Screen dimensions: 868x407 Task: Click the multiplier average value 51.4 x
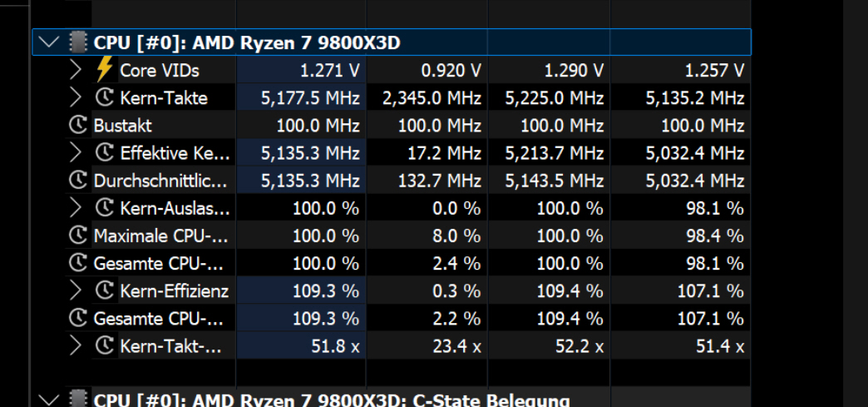[x=720, y=346]
